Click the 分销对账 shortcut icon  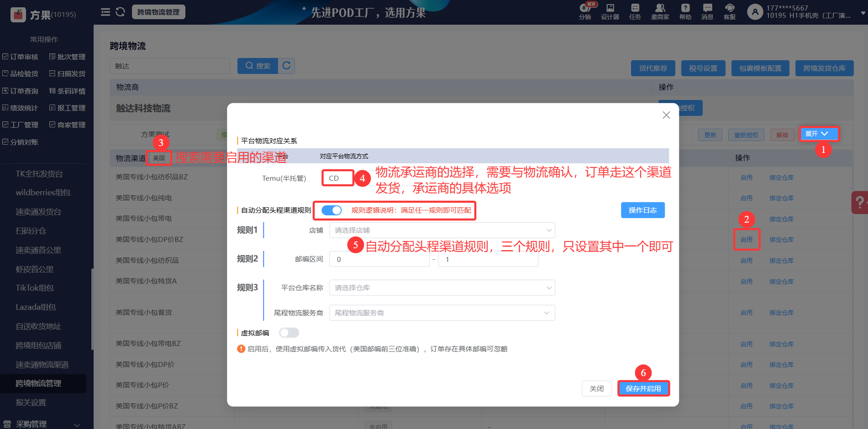click(5, 142)
